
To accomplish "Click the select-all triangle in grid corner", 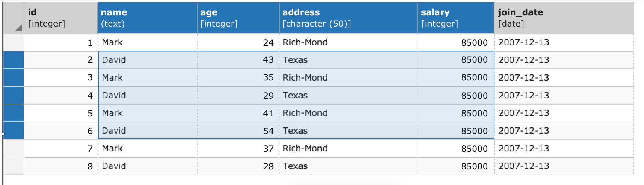I will coord(18,28).
